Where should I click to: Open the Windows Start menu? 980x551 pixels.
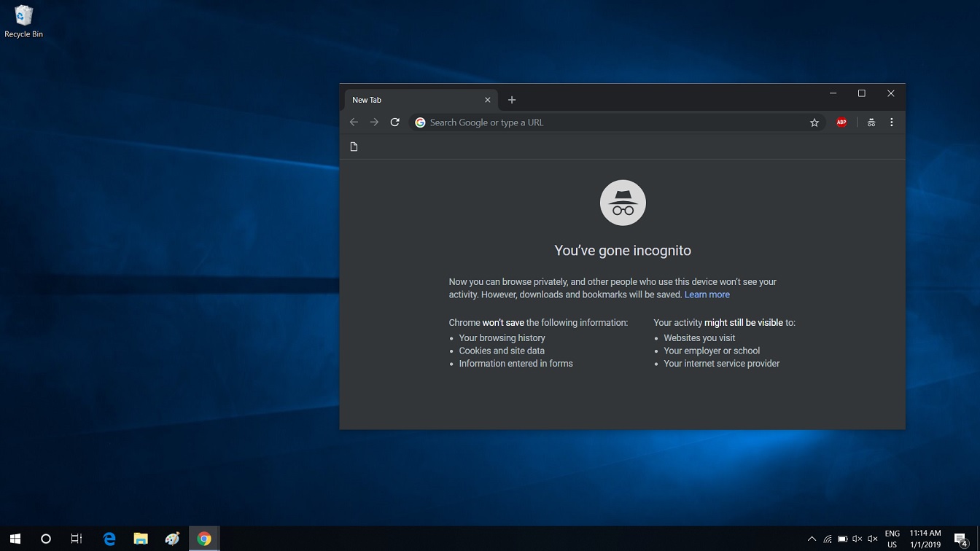[x=15, y=539]
